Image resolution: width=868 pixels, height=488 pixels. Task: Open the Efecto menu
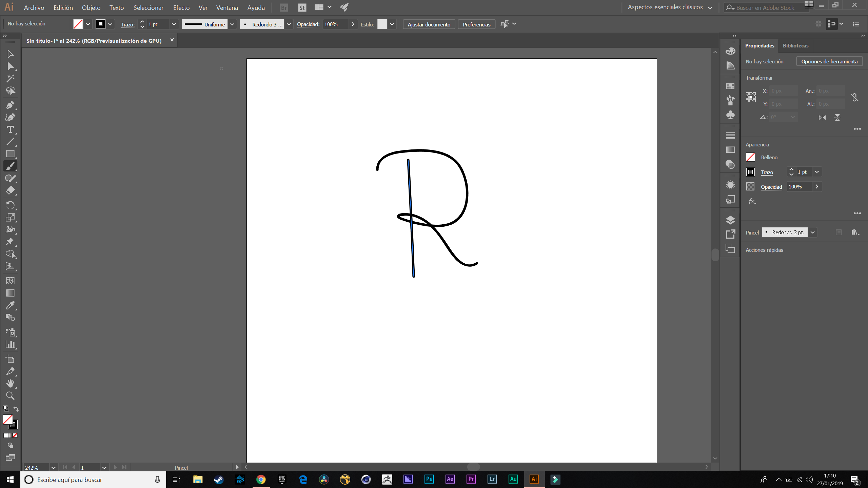click(x=181, y=7)
